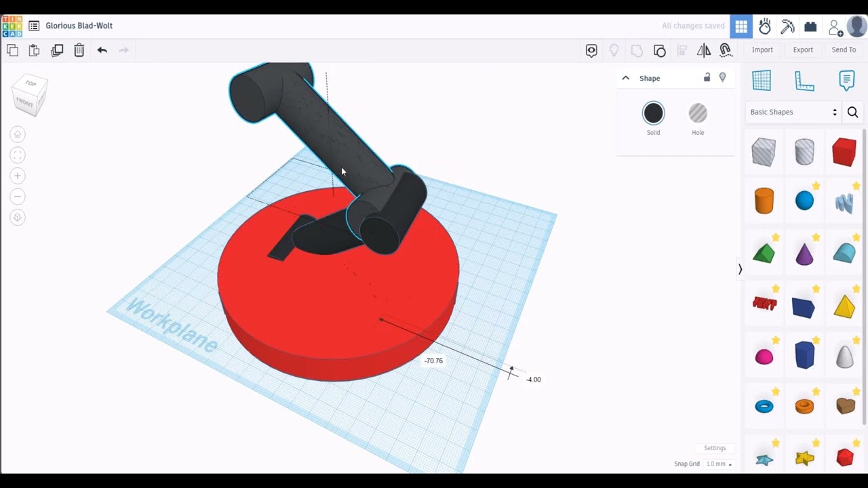Pick the red Box shape
Viewport: 868px width, 488px height.
tap(844, 152)
